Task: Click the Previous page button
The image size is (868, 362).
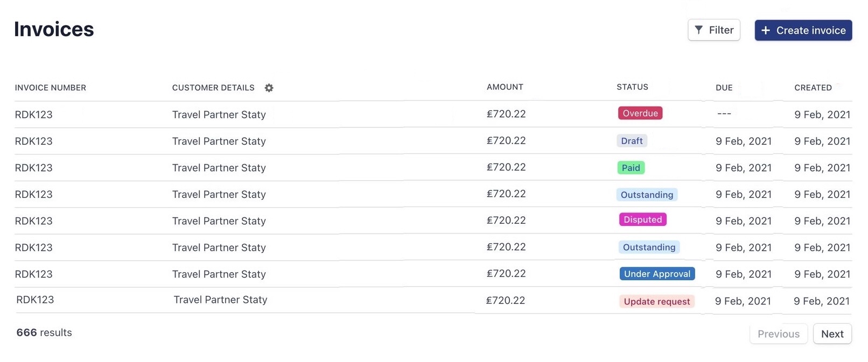Action: pyautogui.click(x=778, y=334)
